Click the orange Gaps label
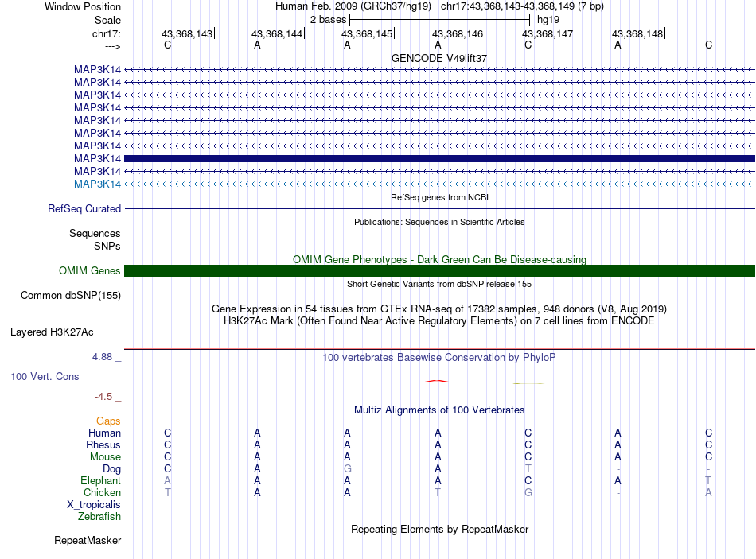 pos(108,421)
